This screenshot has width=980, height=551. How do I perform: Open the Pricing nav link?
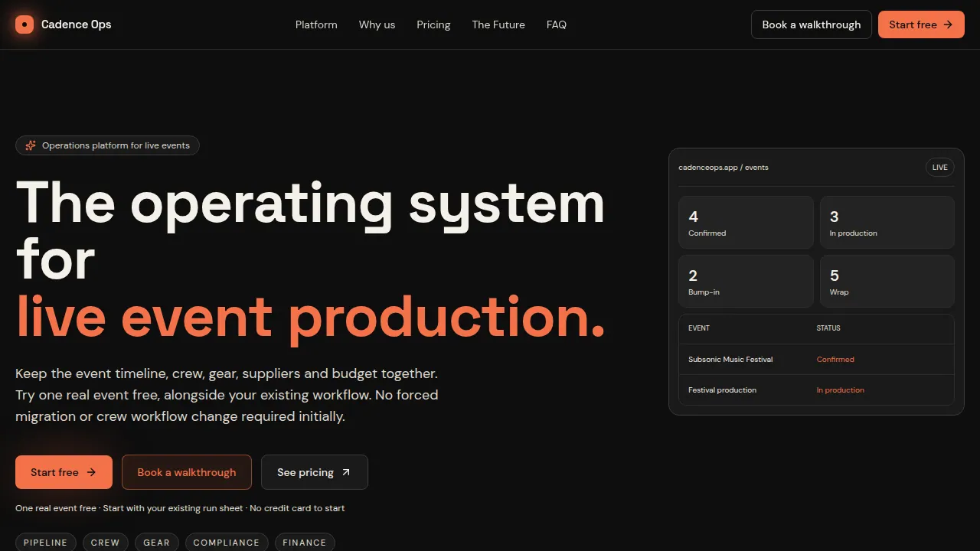point(433,24)
